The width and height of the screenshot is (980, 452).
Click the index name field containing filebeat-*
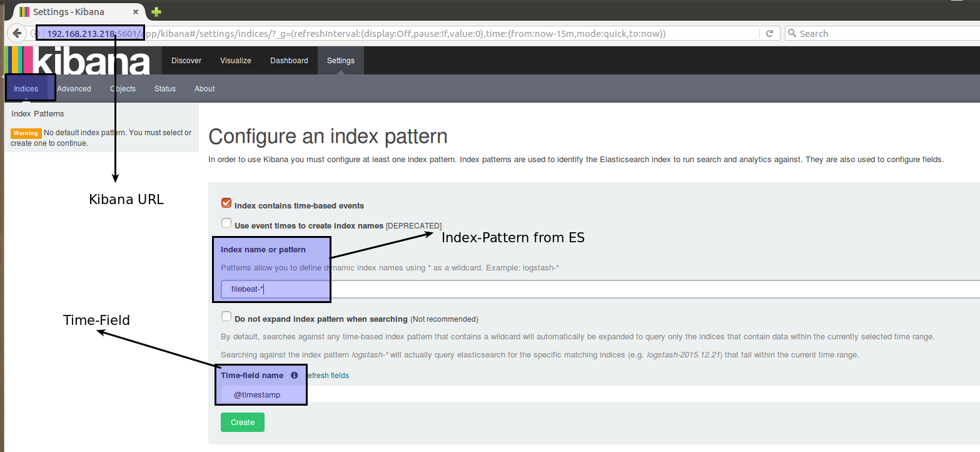pos(563,289)
